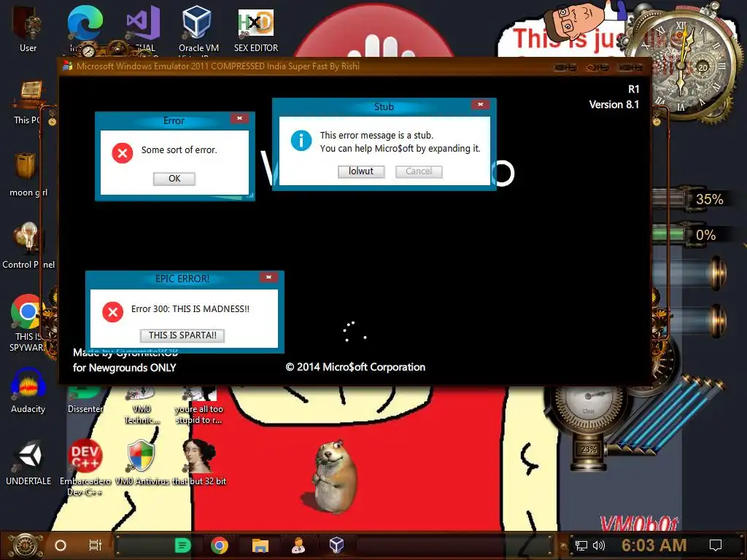Viewport: 747px width, 560px height.
Task: Click the lolwut button in Stub dialog
Action: point(361,171)
